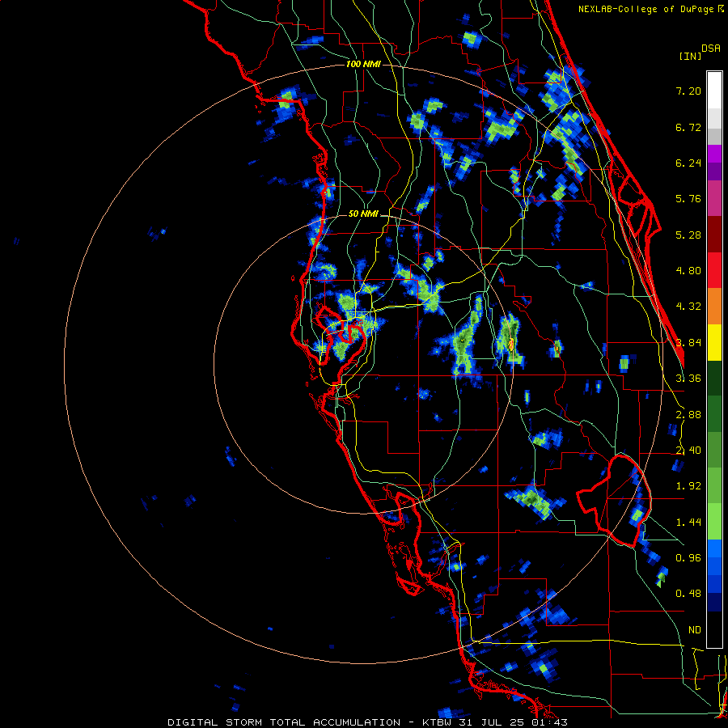Pick the white swatch at legend top
Image resolution: width=728 pixels, height=728 pixels.
(x=714, y=91)
